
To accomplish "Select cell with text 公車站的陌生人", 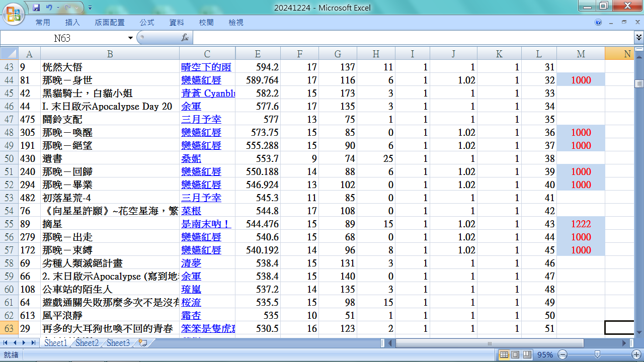I will point(110,289).
